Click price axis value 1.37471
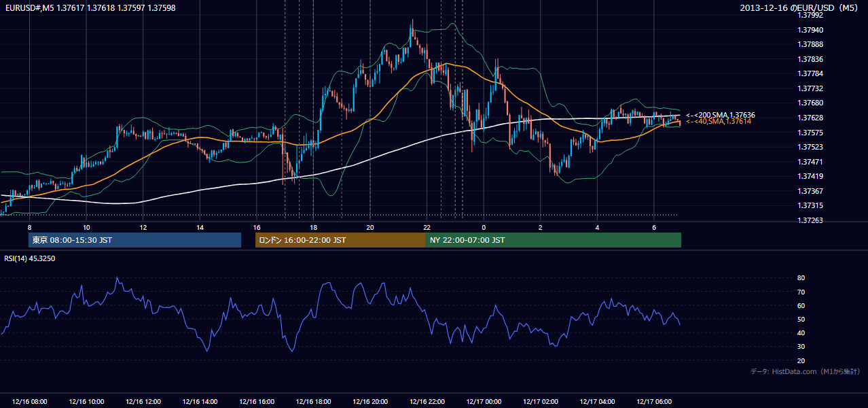Viewport: 868px width, 408px height. coord(811,162)
